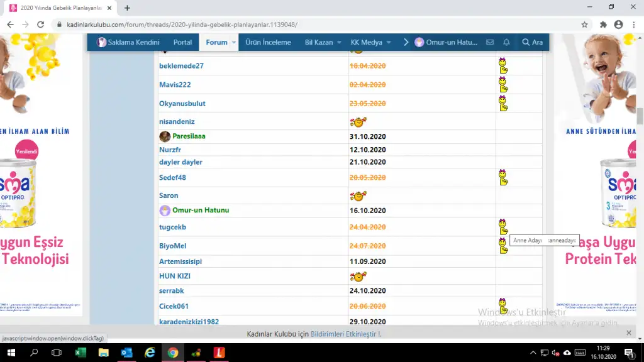Viewport: 644px width, 362px height.
Task: Open the inbox envelope icon in navbar
Action: 491,42
